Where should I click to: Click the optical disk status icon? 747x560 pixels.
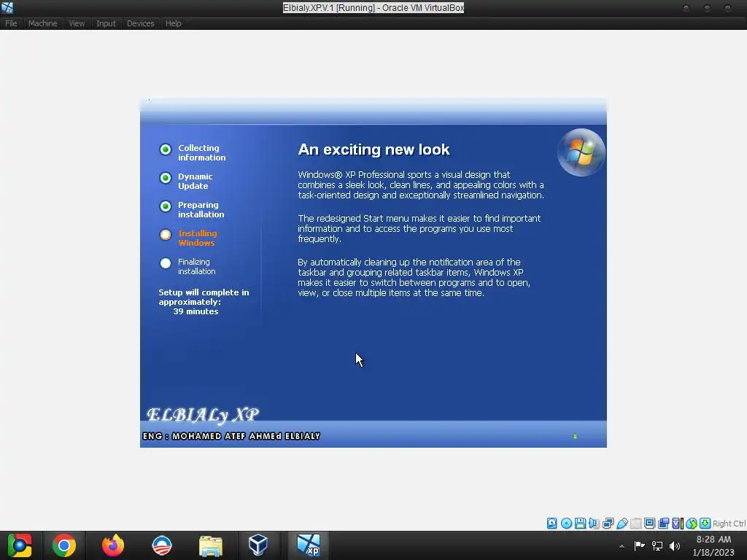566,524
